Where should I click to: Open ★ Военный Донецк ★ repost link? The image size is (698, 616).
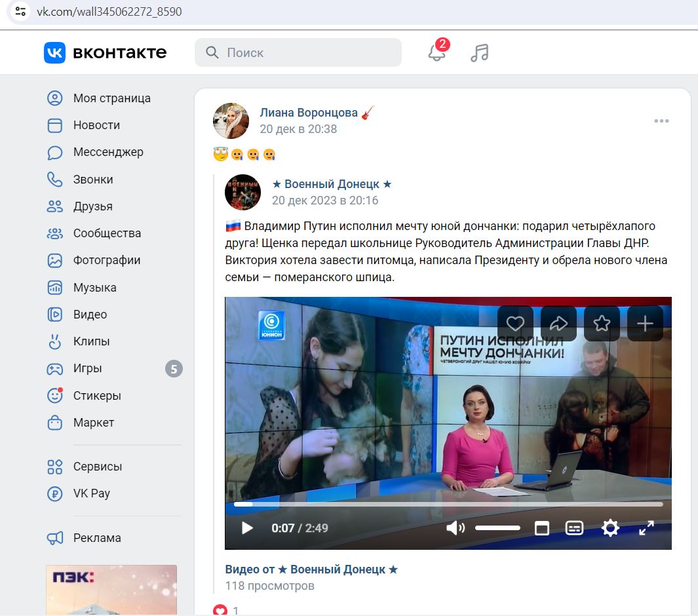pyautogui.click(x=332, y=184)
